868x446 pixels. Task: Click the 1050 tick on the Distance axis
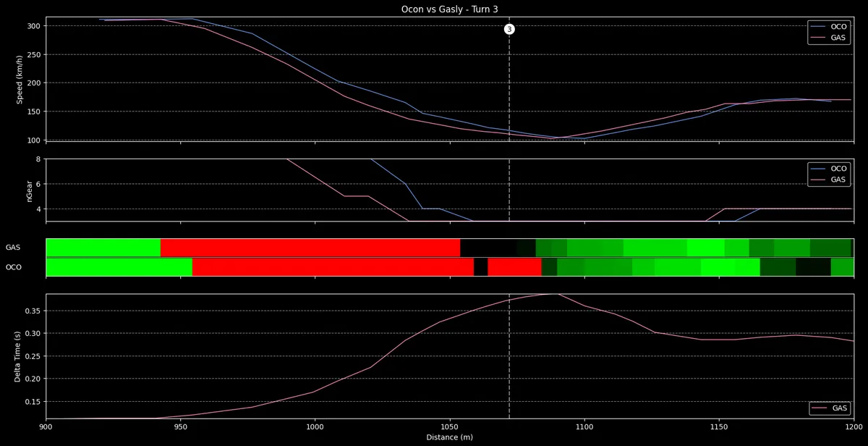pos(450,427)
